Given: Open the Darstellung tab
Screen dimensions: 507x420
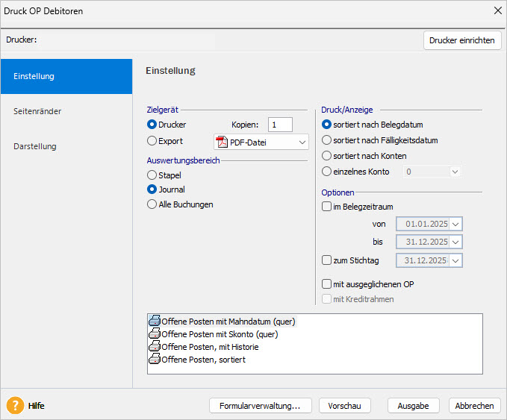Looking at the screenshot, I should click(35, 146).
